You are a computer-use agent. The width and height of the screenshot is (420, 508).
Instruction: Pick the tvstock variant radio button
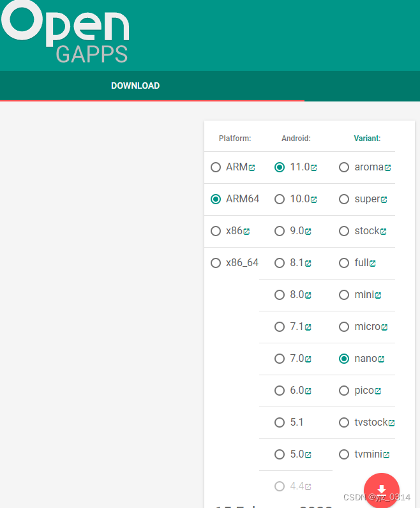[x=344, y=422]
